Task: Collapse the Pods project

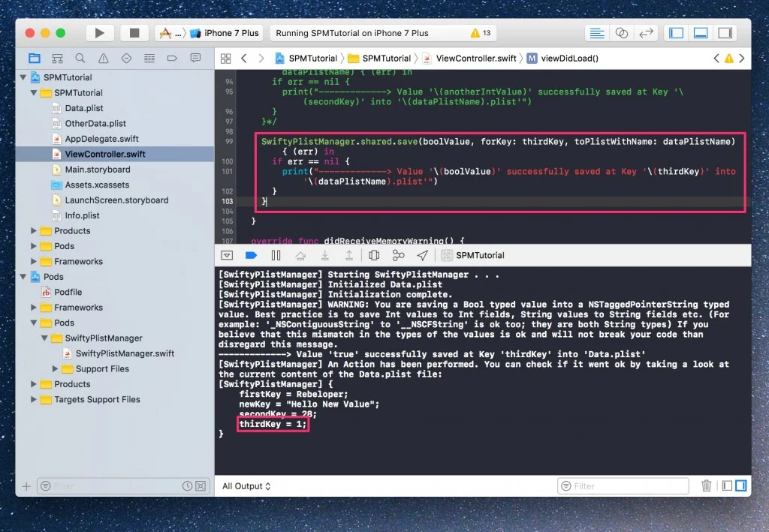Action: coord(23,277)
